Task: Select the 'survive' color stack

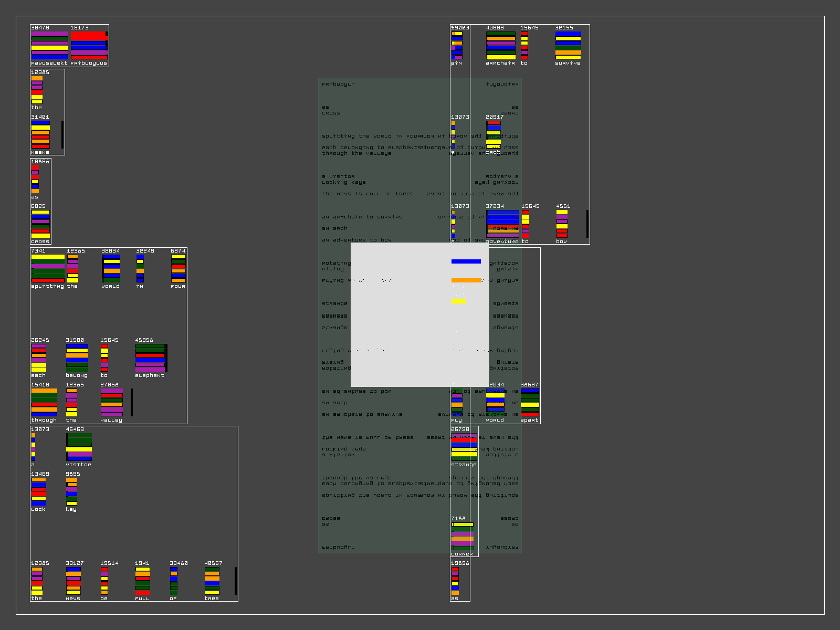Action: point(568,45)
